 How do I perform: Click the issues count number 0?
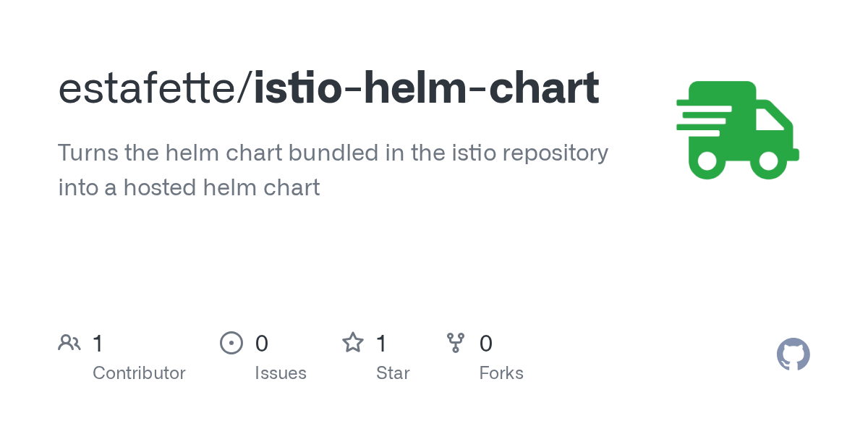[x=262, y=343]
